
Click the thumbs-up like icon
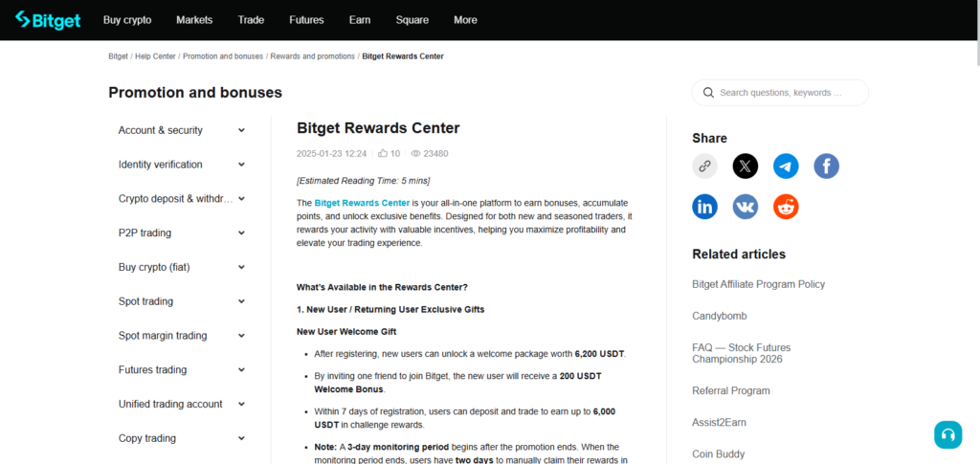pyautogui.click(x=383, y=153)
